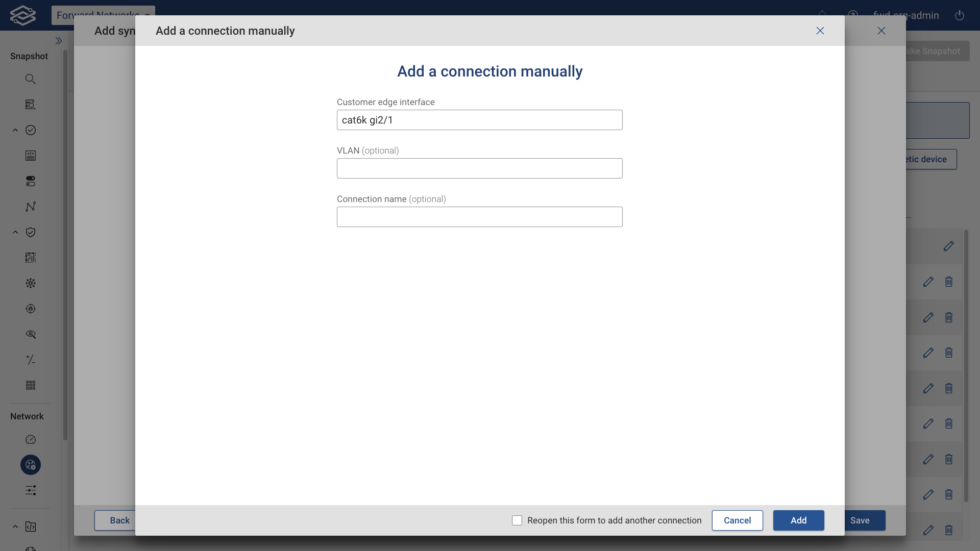Open the +/- diff comparison tool in sidebar
Screen dimensions: 980x551
[31, 360]
